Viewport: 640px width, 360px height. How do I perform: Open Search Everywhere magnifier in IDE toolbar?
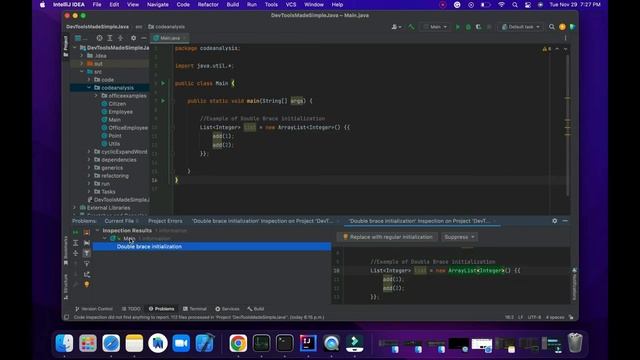tap(551, 27)
